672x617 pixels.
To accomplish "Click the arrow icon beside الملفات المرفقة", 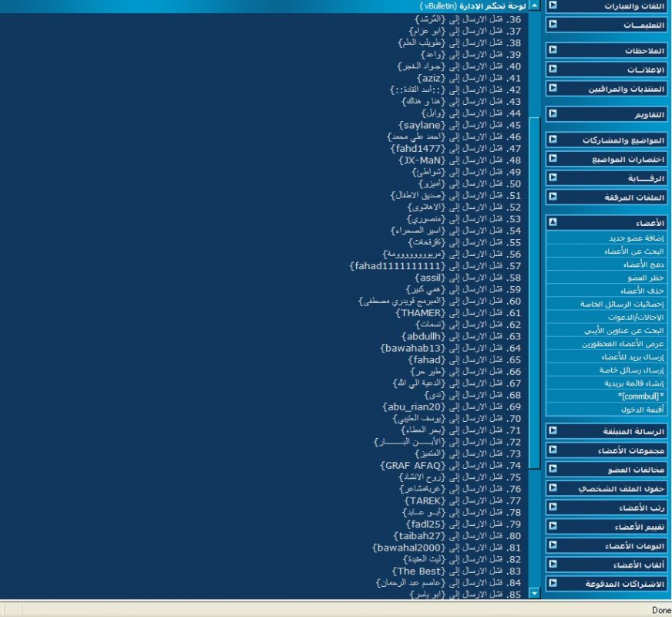I will pyautogui.click(x=553, y=197).
